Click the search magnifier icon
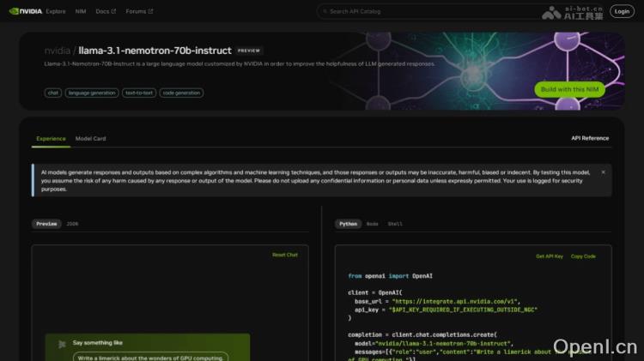 click(x=324, y=11)
